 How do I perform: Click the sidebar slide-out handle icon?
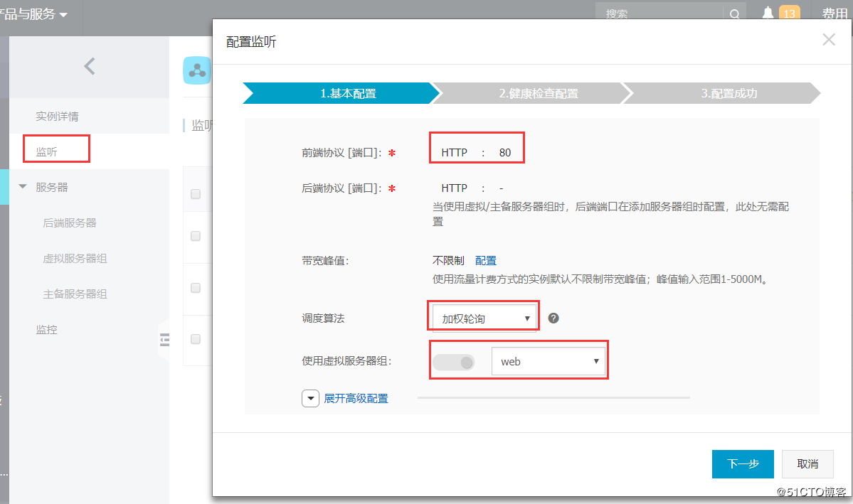click(164, 341)
